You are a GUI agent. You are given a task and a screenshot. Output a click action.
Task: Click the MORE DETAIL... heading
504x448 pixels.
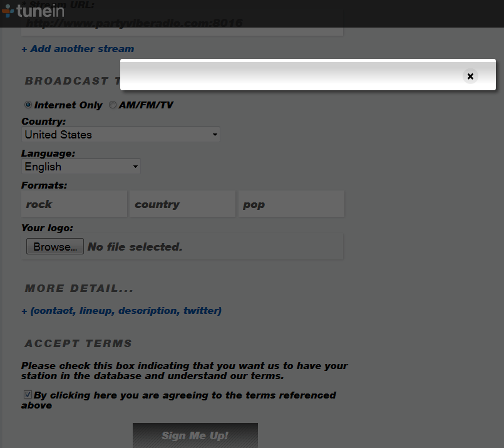coord(79,288)
